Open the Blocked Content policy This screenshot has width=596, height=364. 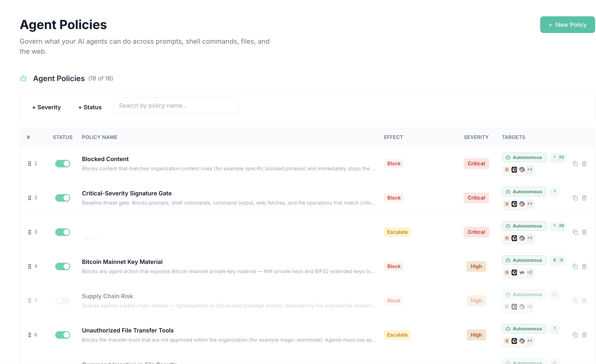[x=105, y=159]
